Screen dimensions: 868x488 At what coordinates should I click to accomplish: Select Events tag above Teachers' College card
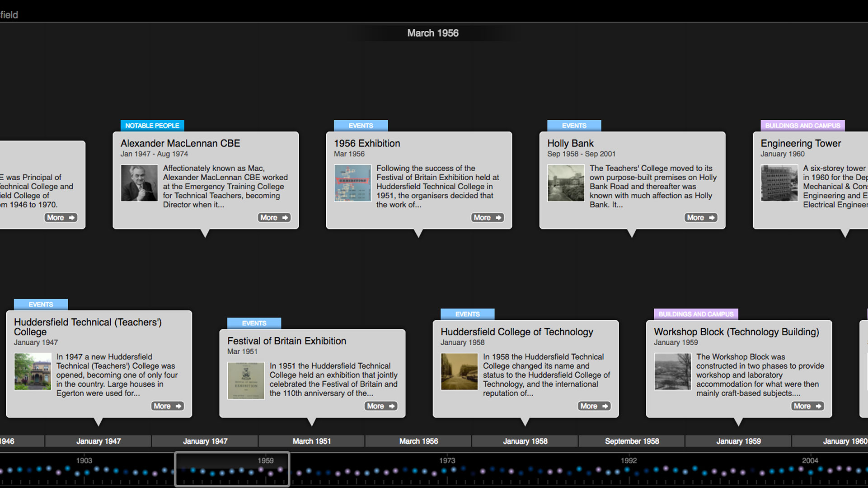41,305
